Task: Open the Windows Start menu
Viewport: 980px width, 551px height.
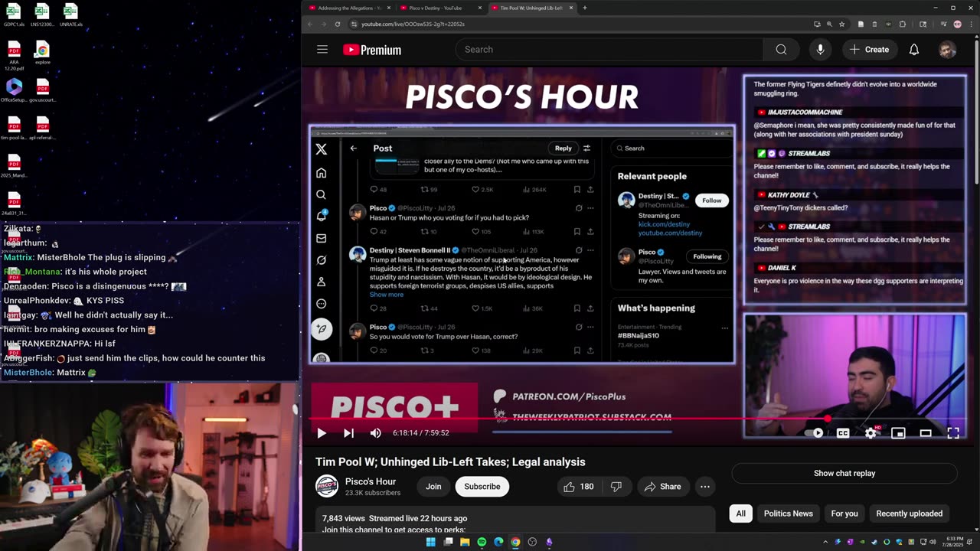Action: 431,542
